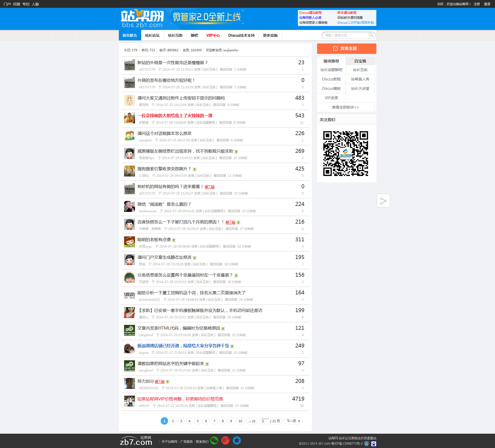Jump to last page ... 21
Viewport: 495px width, 448px height.
[252, 421]
